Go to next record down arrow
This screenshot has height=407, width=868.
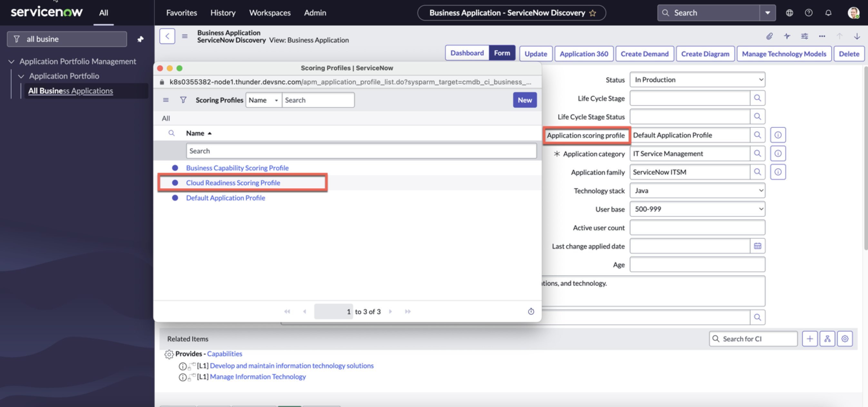[x=857, y=36]
